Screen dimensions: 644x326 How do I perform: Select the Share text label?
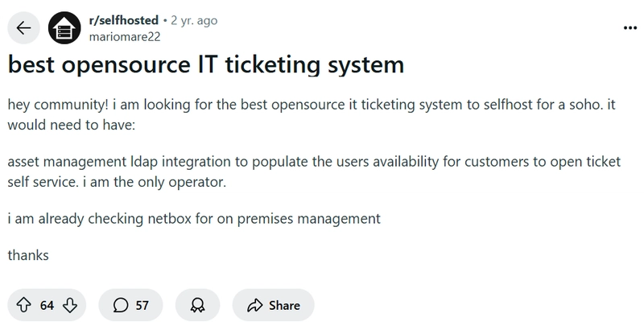pos(284,305)
